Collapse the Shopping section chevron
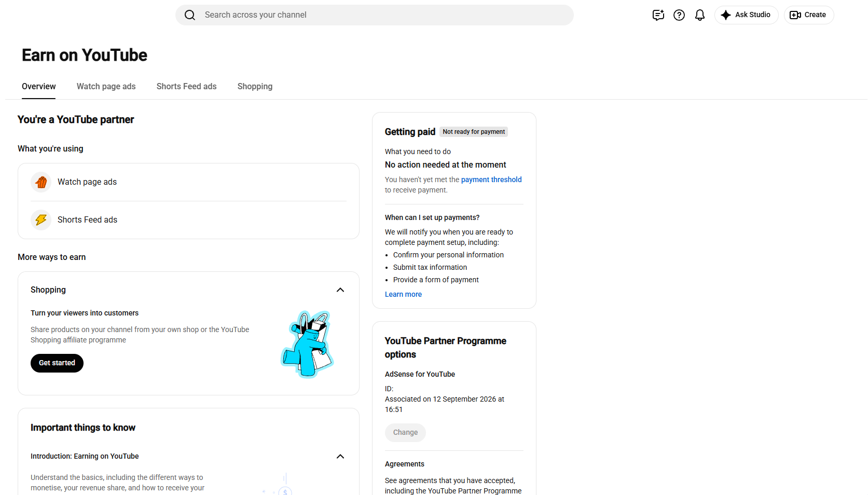Image resolution: width=868 pixels, height=495 pixels. tap(340, 290)
